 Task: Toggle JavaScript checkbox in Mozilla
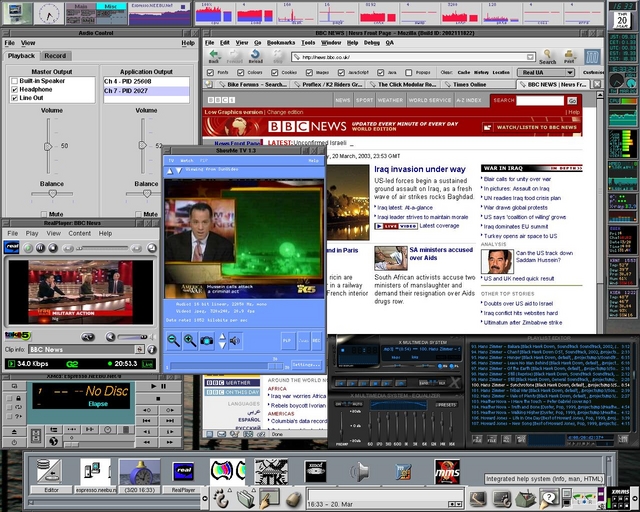pyautogui.click(x=341, y=72)
